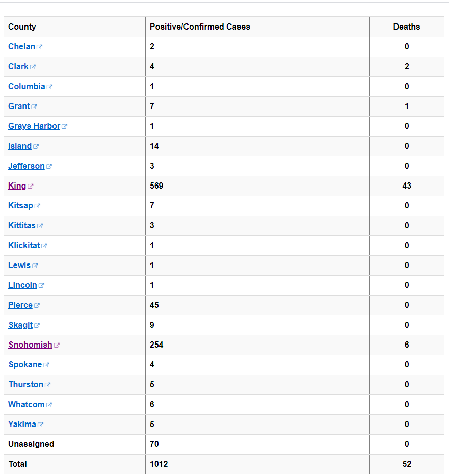Viewport: 449px width, 476px height.
Task: Follow the Skagit county link
Action: [x=20, y=325]
